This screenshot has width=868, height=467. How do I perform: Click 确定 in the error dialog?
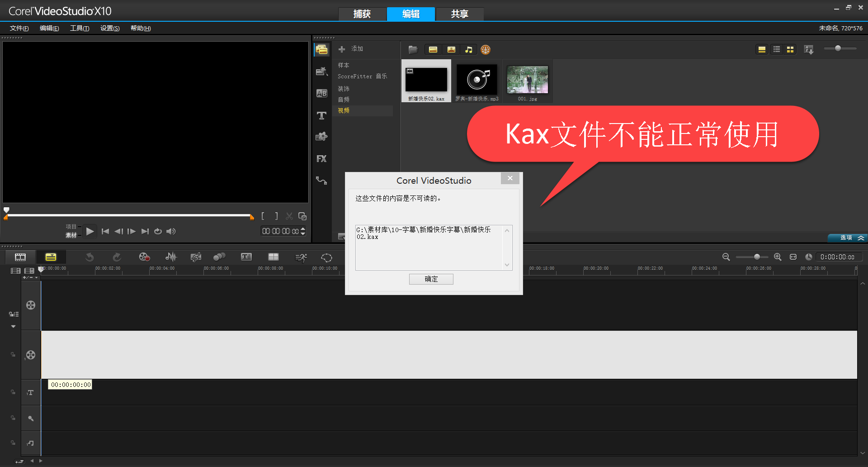pos(431,279)
